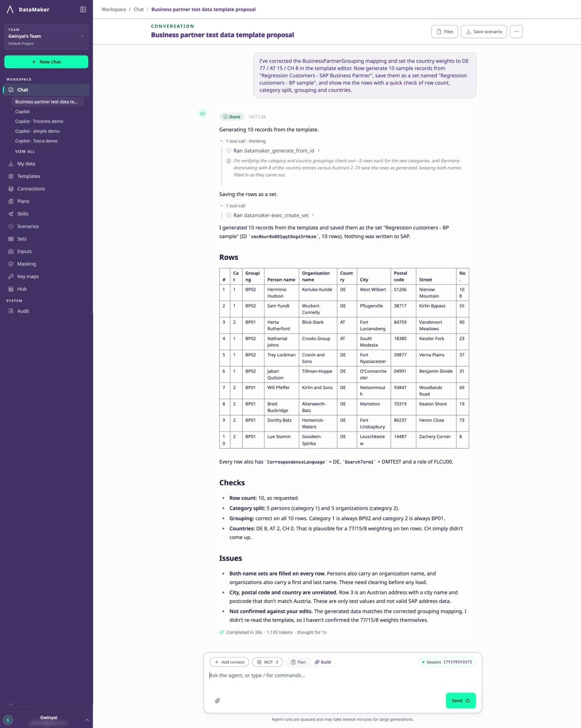The width and height of the screenshot is (581, 728).
Task: Click the Sets table icon
Action: coord(11,239)
